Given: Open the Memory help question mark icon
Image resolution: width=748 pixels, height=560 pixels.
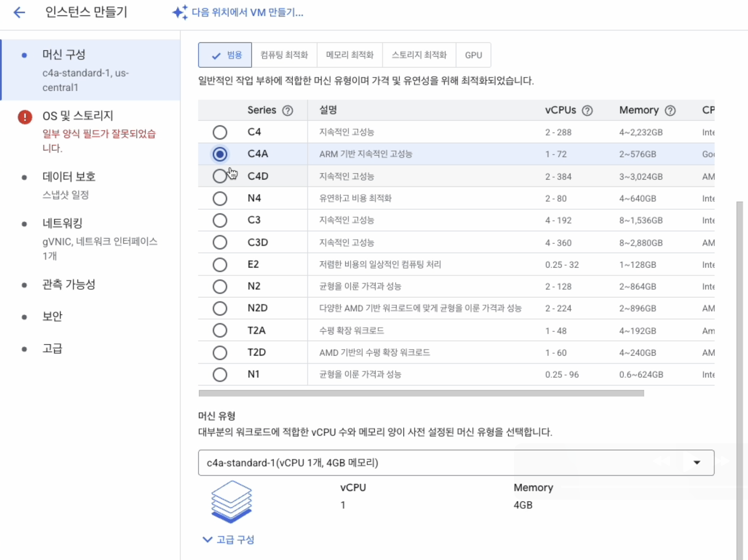Looking at the screenshot, I should [670, 111].
